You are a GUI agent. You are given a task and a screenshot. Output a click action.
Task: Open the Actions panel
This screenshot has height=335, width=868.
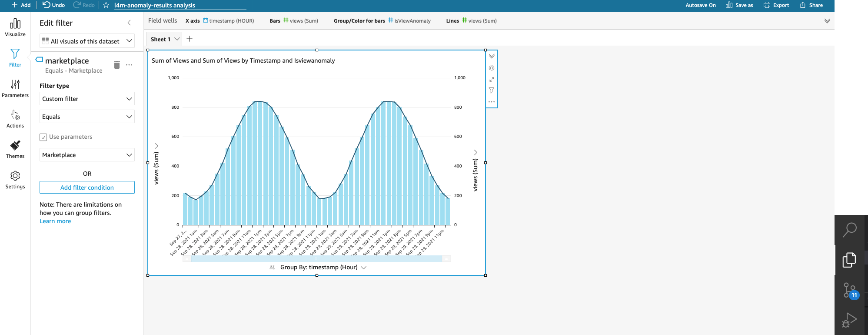[15, 119]
